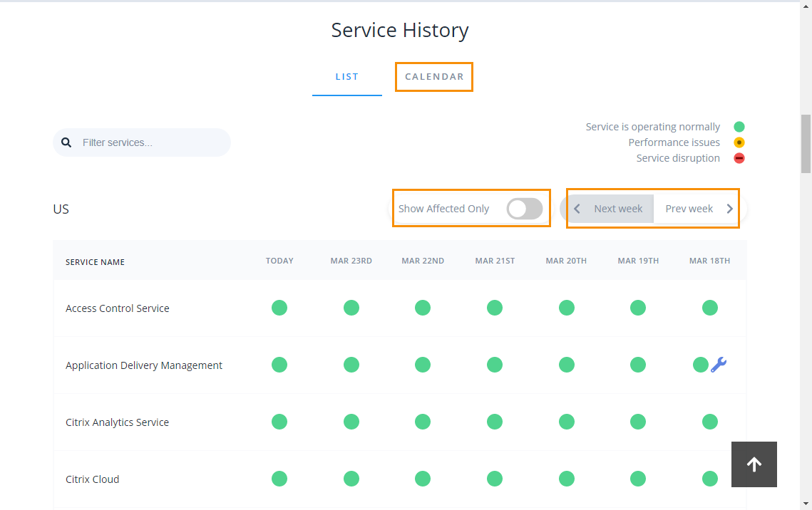Click Application Delivery Management status dot for Mar 20th

click(567, 365)
